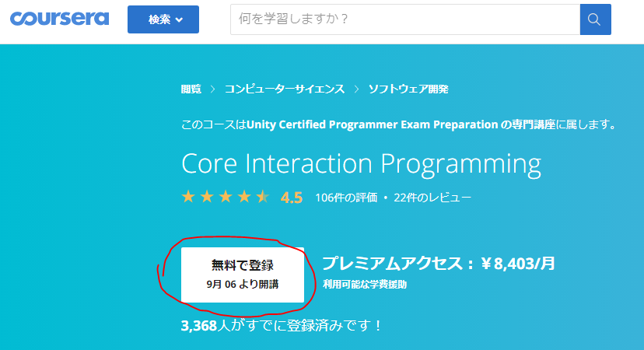Screen dimensions: 644x350
Task: Open Unity Certified Programmer Exam Preparation link
Action: tap(401, 124)
